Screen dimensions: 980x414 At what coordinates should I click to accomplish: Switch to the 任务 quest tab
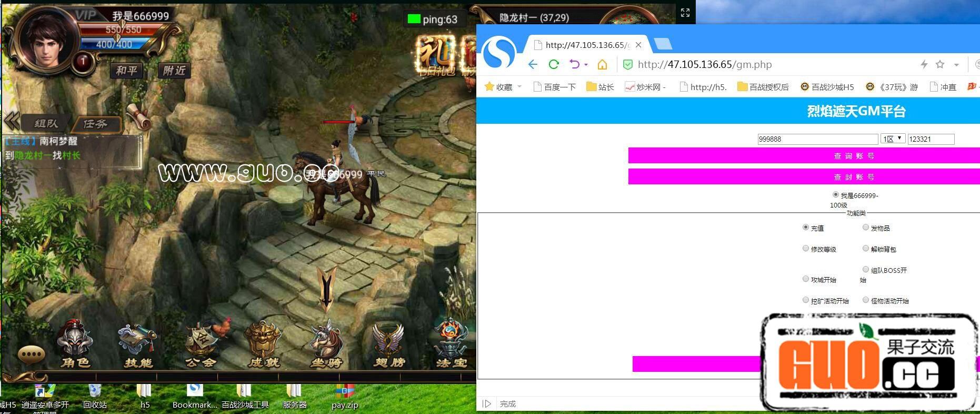click(96, 124)
